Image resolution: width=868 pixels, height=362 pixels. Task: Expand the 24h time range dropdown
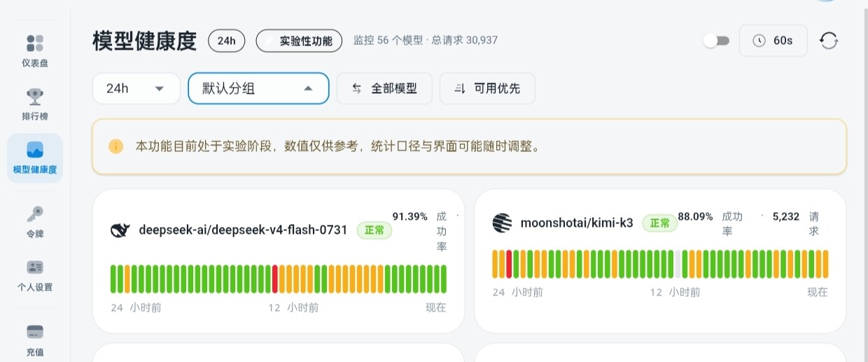tap(136, 88)
